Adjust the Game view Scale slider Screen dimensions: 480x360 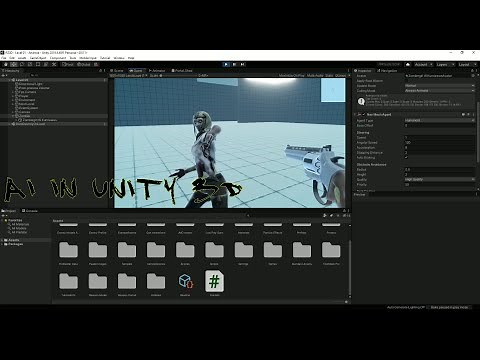click(x=178, y=76)
